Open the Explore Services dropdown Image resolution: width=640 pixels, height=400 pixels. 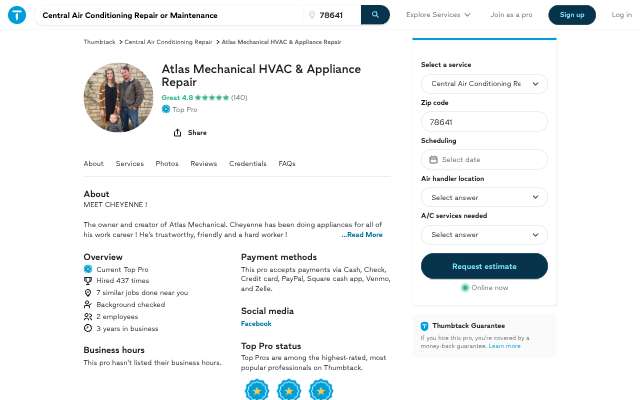[438, 15]
